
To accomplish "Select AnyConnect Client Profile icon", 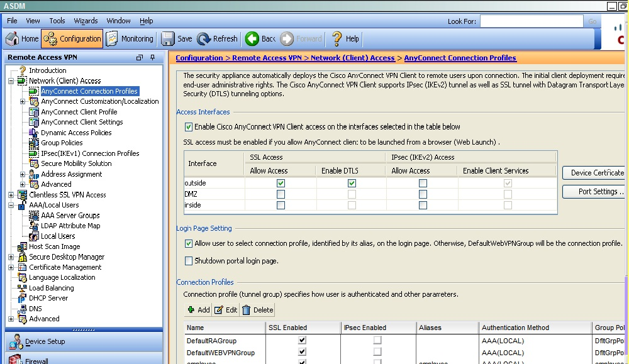I will (x=34, y=112).
